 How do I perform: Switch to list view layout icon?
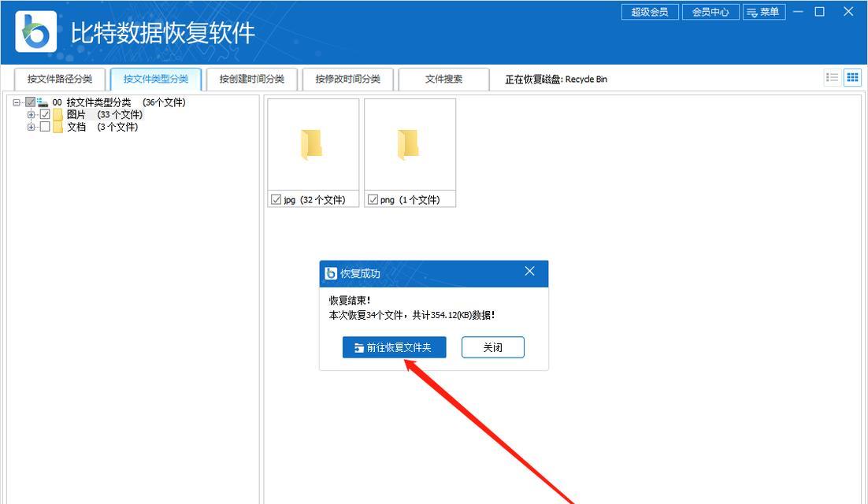[832, 78]
